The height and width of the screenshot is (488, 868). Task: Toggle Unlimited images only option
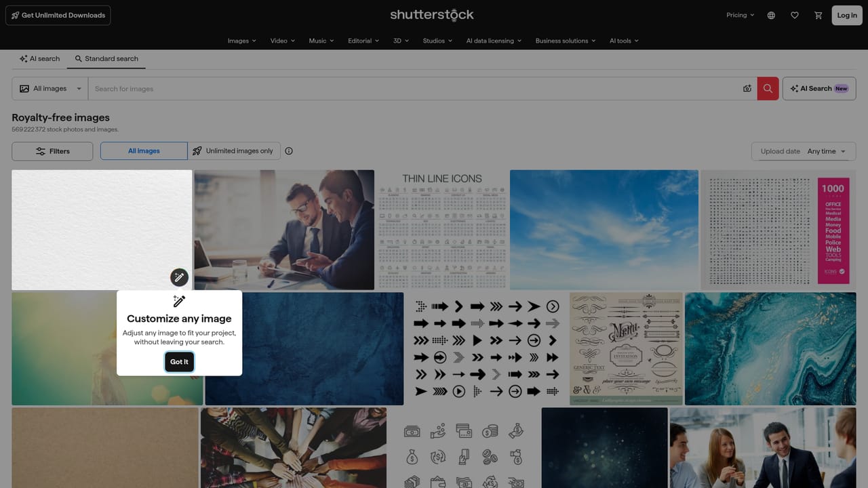coord(233,151)
